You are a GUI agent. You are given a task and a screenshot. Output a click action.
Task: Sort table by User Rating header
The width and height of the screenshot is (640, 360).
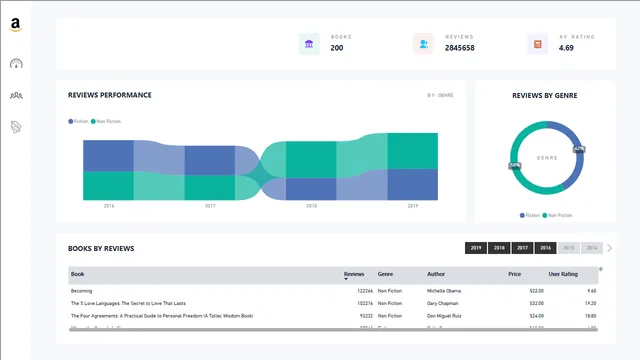pos(563,274)
